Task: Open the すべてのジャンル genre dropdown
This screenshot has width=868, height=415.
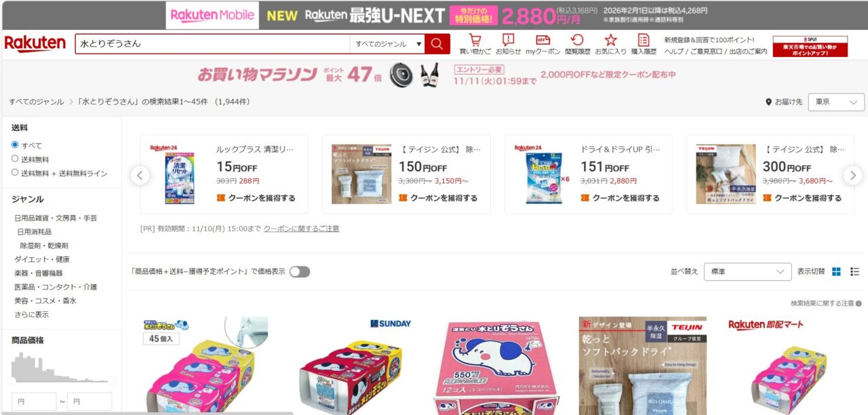Action: point(387,44)
